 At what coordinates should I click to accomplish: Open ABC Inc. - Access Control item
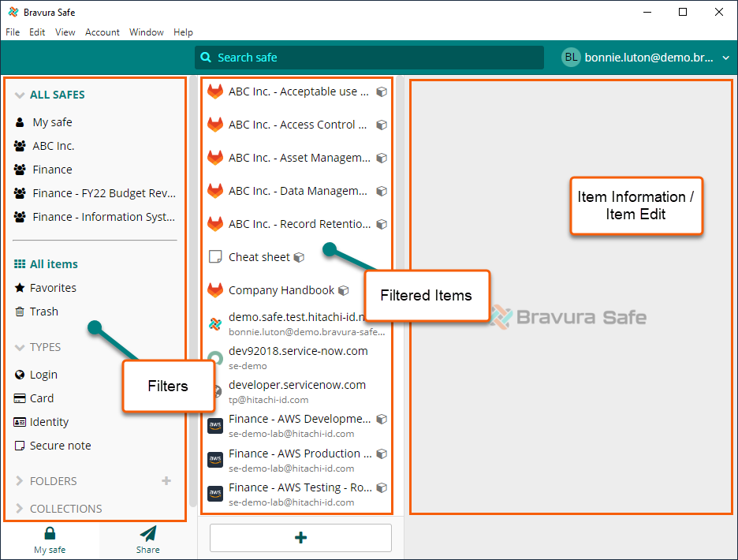click(x=297, y=125)
